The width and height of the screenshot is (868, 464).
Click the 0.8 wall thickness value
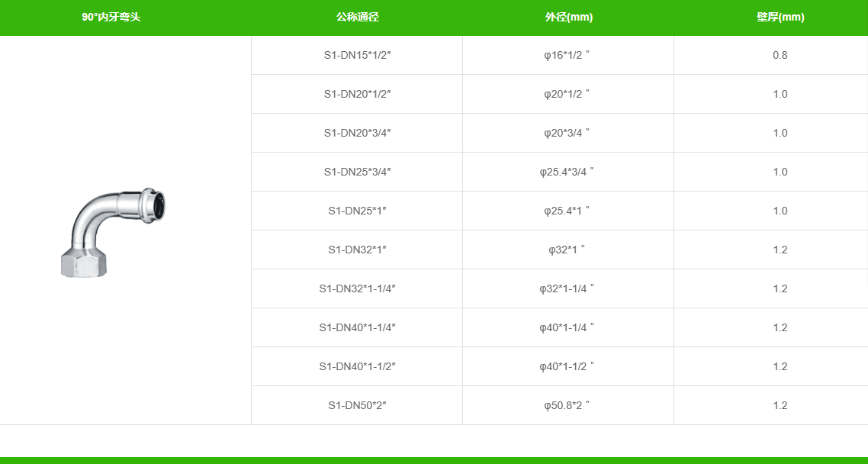click(x=780, y=55)
